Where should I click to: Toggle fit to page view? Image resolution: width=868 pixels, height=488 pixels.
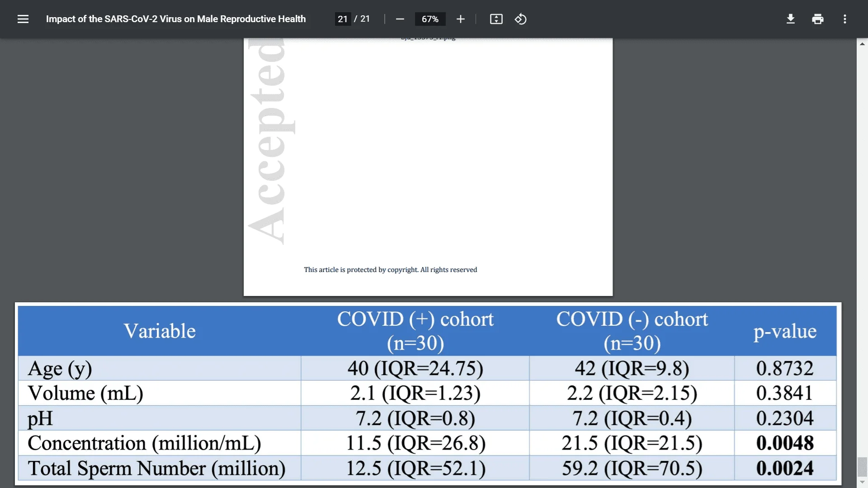pos(496,19)
